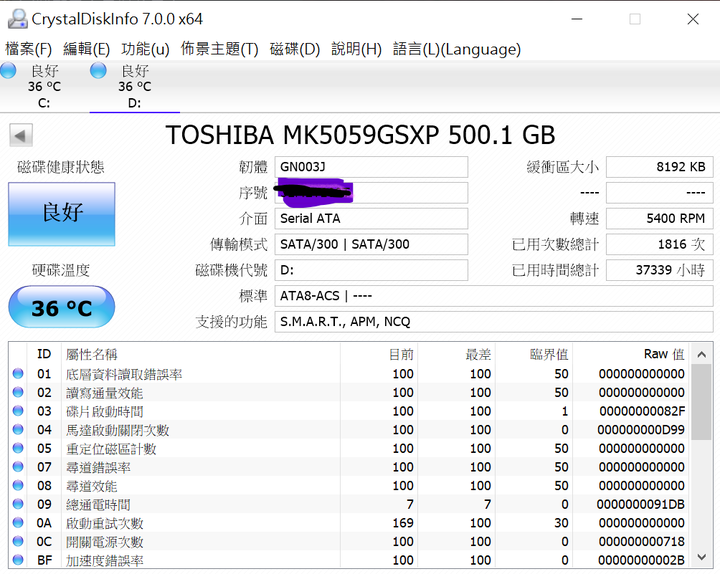Click status dot for attribute 03

click(18, 411)
